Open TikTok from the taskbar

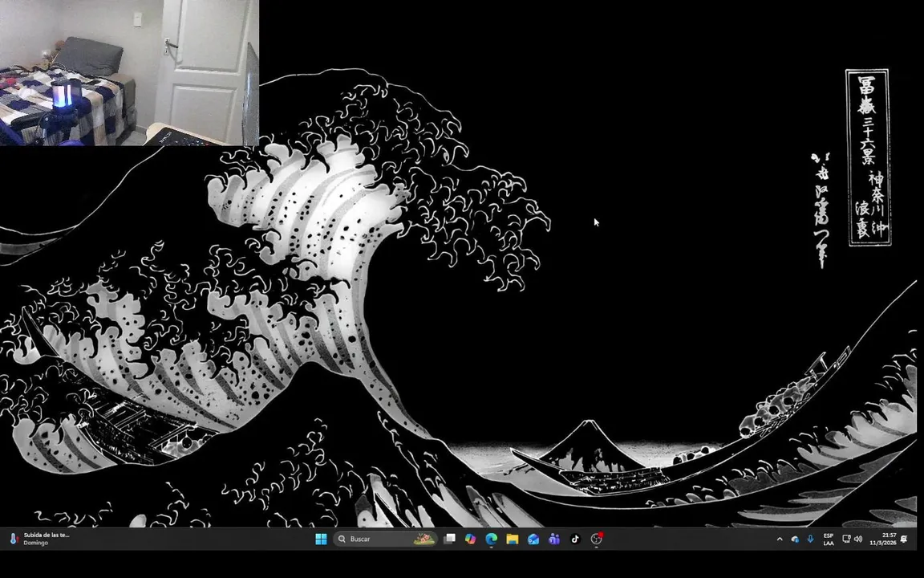click(575, 539)
